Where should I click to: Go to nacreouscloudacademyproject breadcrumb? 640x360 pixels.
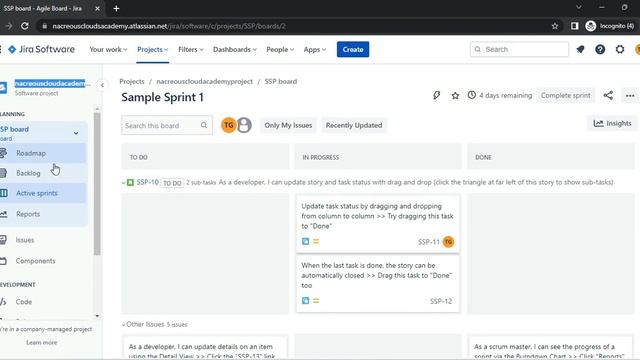(204, 81)
